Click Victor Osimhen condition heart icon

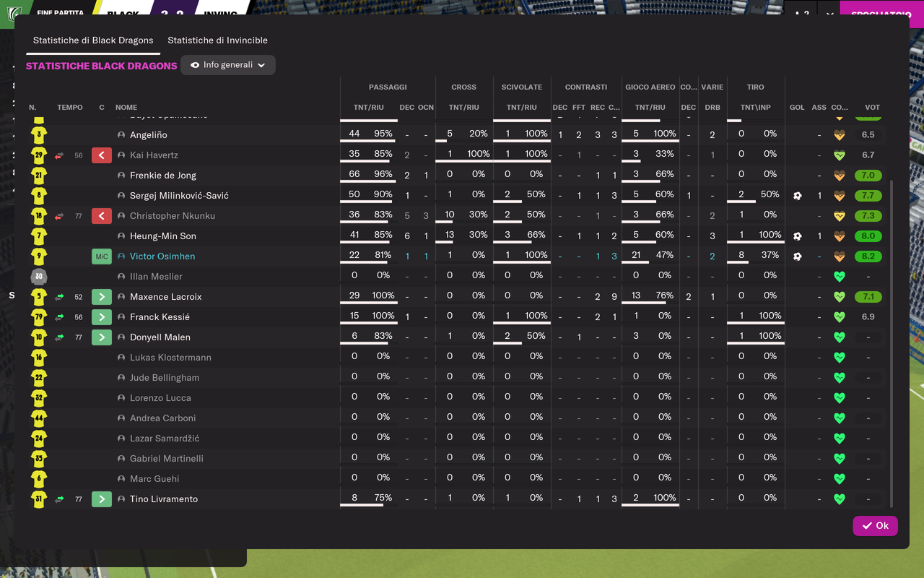pos(839,256)
